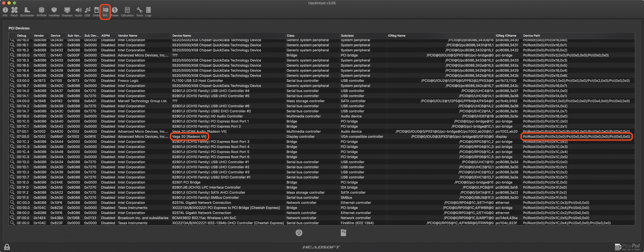Select the ISA bridge subclass cell
The image size is (644, 252).
click(349, 187)
